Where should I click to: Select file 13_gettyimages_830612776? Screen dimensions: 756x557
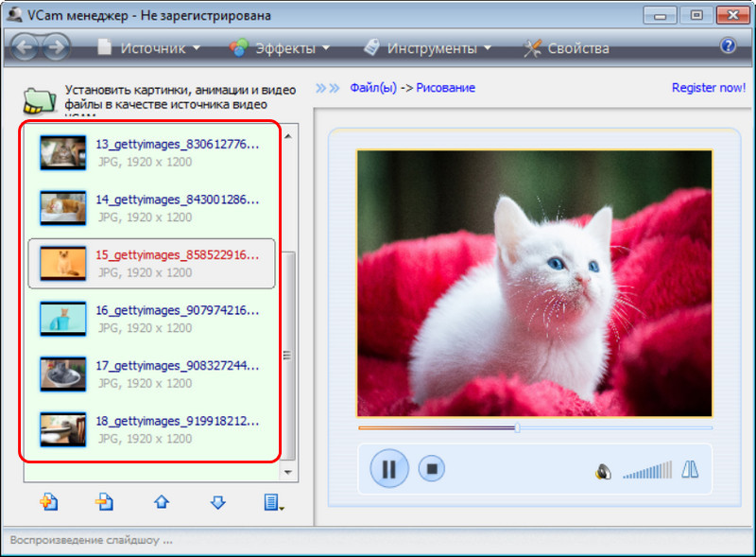(151, 152)
